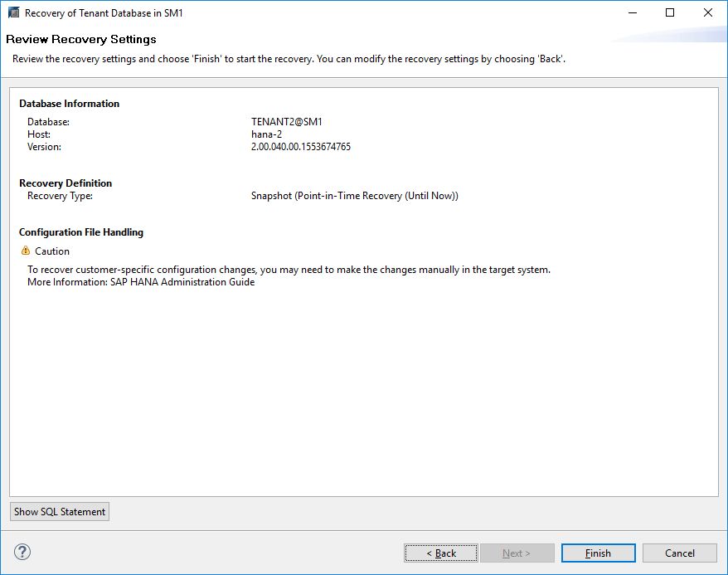
Task: Click the Next button
Action: [x=517, y=553]
